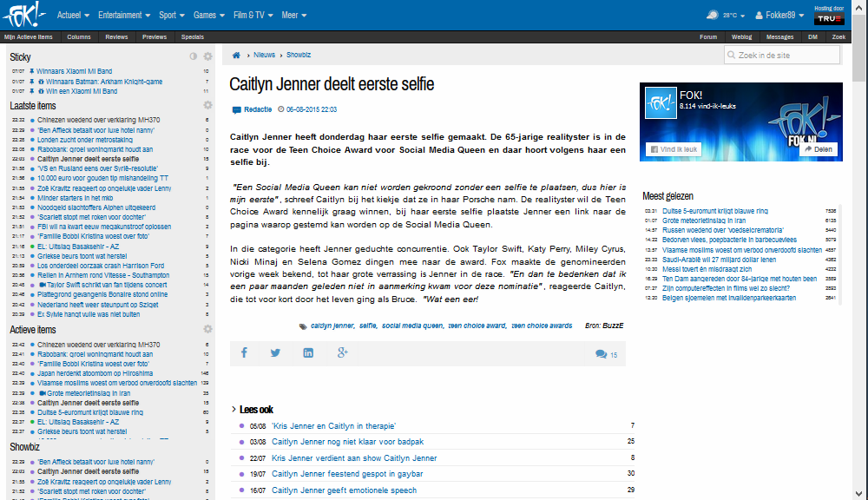The width and height of the screenshot is (868, 500).
Task: Open the home icon breadcrumb
Action: coord(236,55)
